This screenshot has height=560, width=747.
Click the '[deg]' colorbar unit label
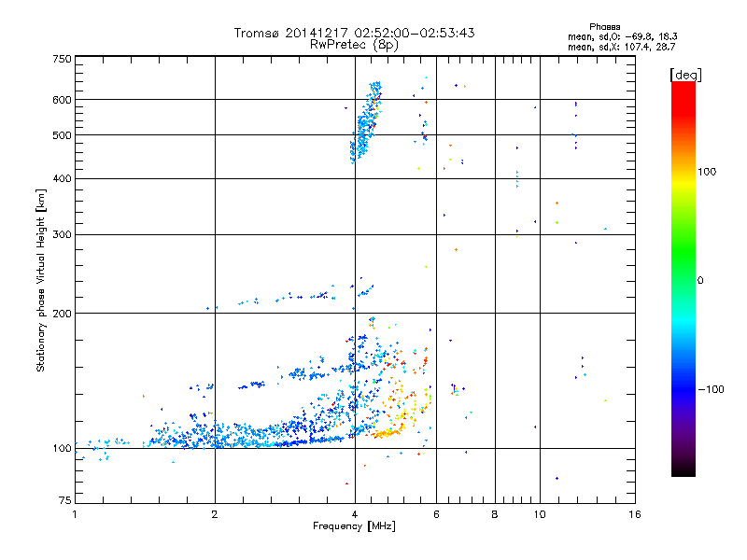coord(685,76)
